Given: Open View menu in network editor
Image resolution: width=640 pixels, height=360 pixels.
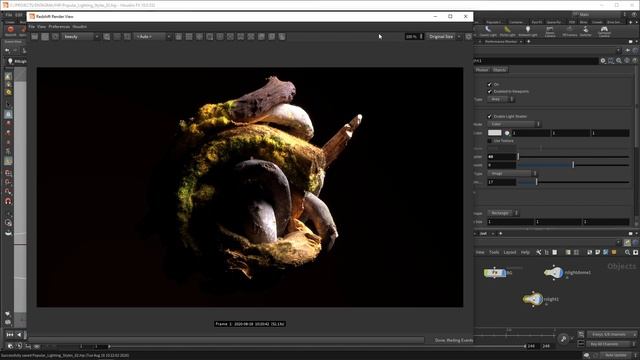Looking at the screenshot, I should [x=480, y=253].
